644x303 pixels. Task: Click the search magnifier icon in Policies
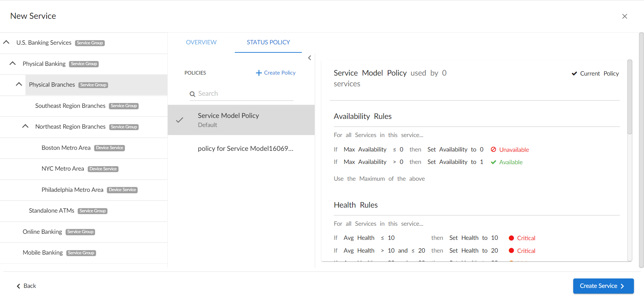pos(193,94)
